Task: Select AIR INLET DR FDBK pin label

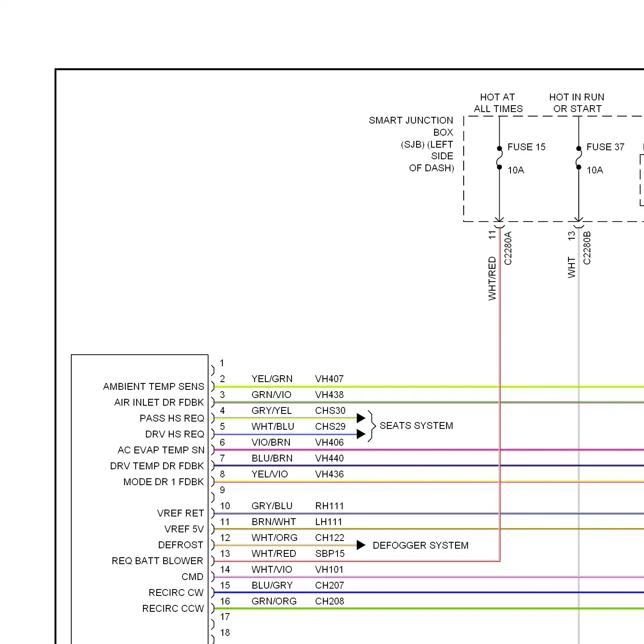Action: click(x=159, y=402)
